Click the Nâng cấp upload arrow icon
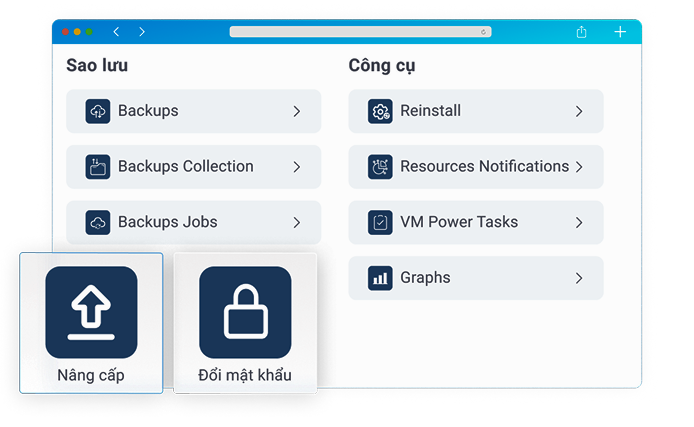The width and height of the screenshot is (694, 427). point(91,312)
